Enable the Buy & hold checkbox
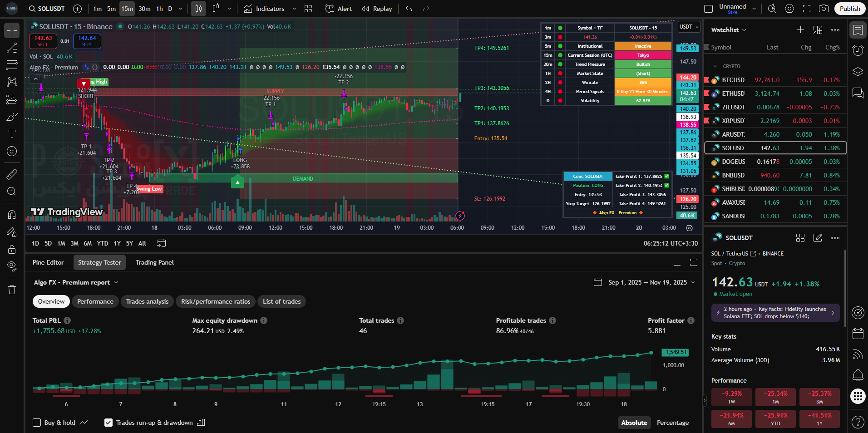 click(37, 423)
